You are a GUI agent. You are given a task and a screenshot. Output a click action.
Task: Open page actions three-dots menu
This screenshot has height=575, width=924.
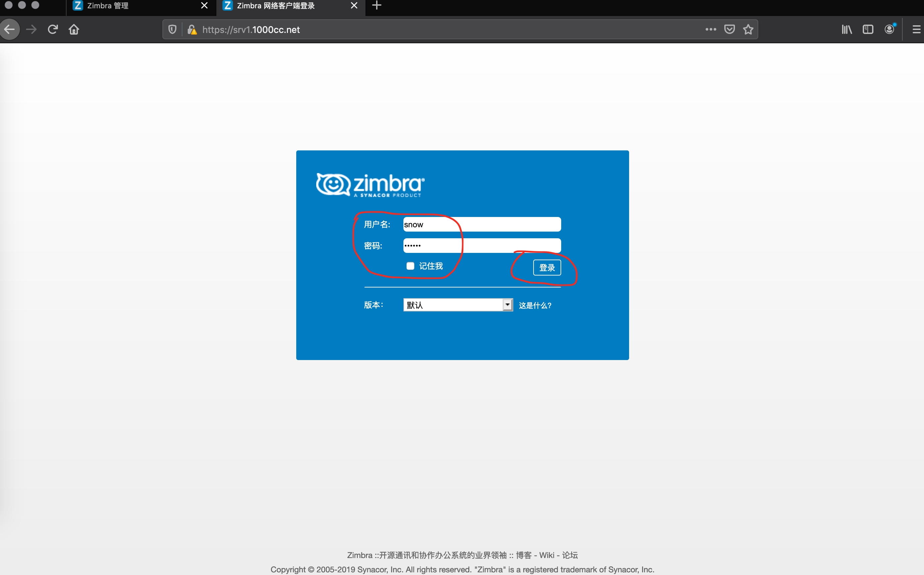(x=711, y=29)
